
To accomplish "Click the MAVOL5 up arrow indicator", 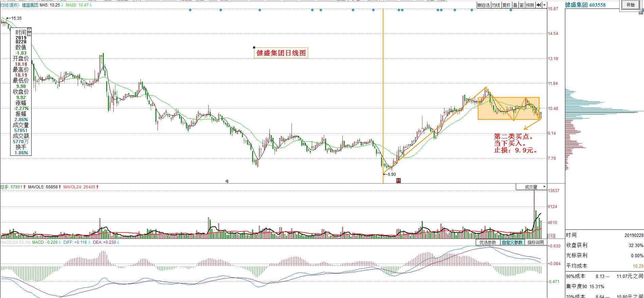I will [60, 187].
